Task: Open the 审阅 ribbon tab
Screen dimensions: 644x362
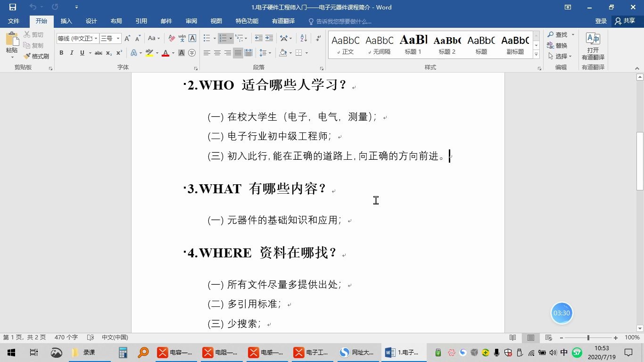Action: click(191, 21)
